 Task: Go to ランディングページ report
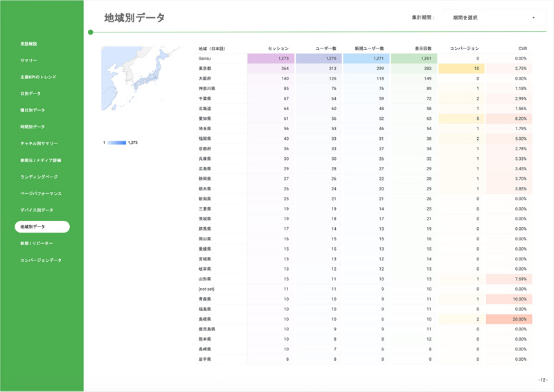(x=39, y=177)
